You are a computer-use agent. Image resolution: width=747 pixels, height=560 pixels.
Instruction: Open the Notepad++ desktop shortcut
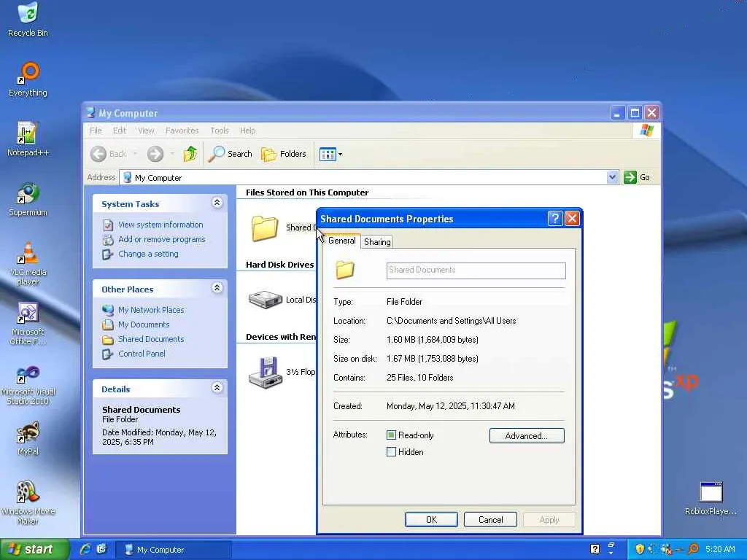click(28, 139)
